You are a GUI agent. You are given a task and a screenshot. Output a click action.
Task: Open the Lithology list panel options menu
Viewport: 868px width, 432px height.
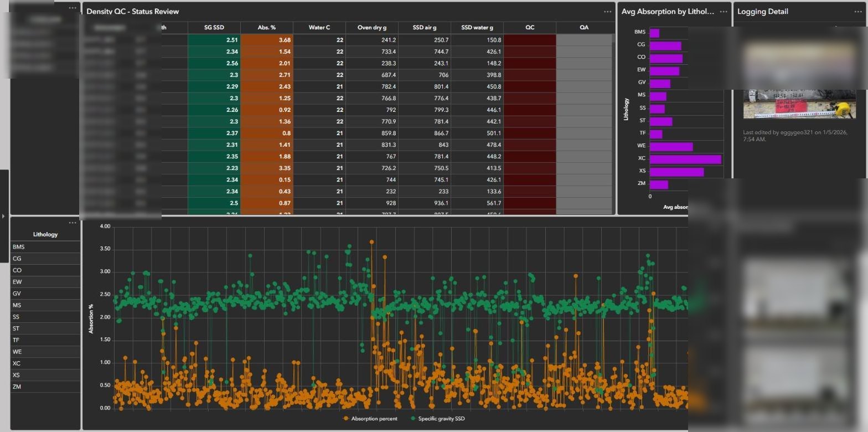[x=73, y=223]
